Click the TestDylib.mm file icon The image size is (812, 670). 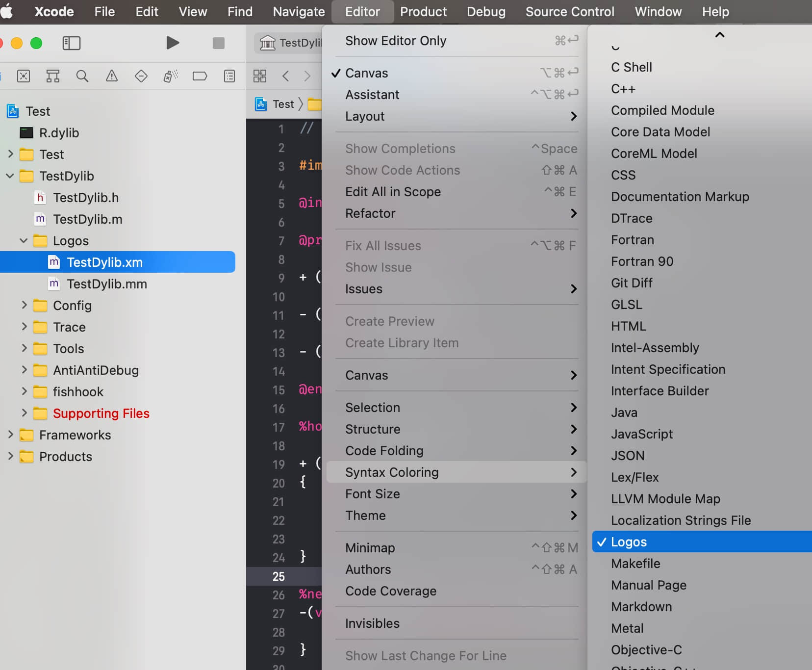click(54, 284)
